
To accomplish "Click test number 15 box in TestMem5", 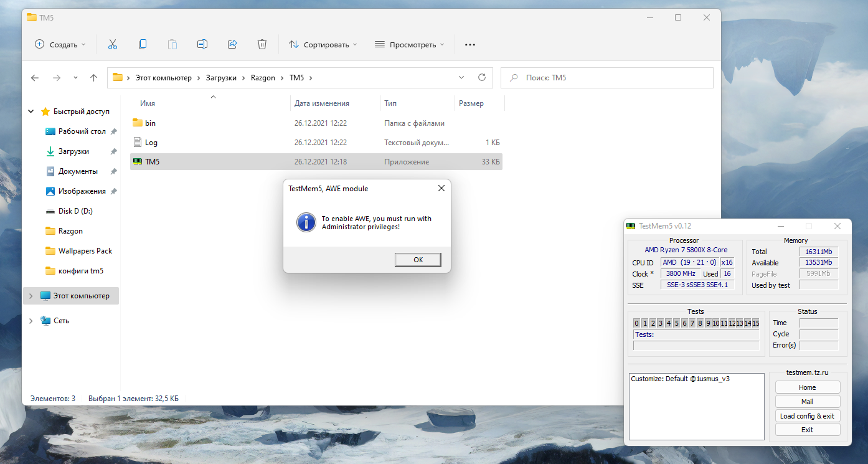I will click(x=756, y=323).
